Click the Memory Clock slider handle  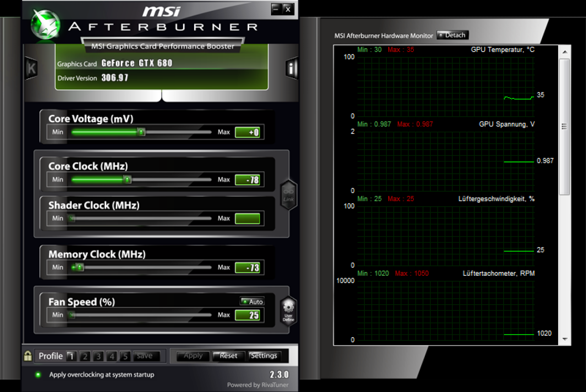[x=80, y=267]
